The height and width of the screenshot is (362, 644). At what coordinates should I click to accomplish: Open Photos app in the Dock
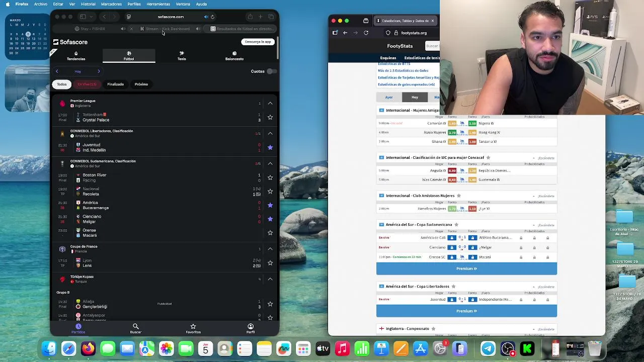pos(166,348)
